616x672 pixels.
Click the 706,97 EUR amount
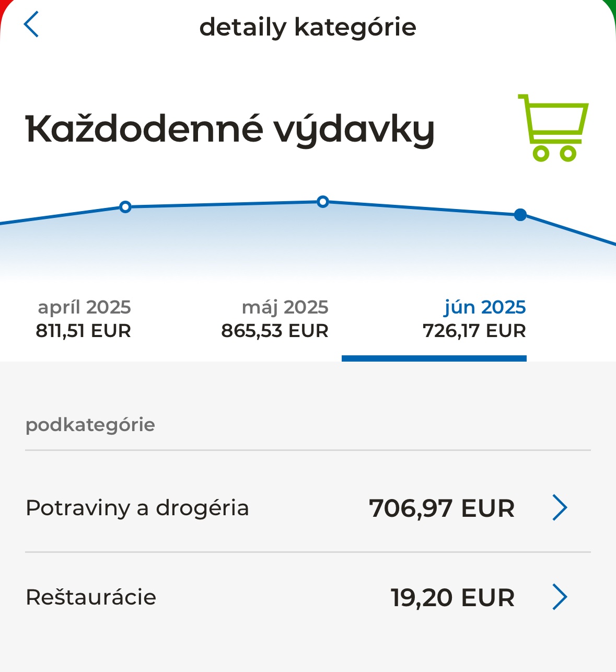[x=441, y=508]
